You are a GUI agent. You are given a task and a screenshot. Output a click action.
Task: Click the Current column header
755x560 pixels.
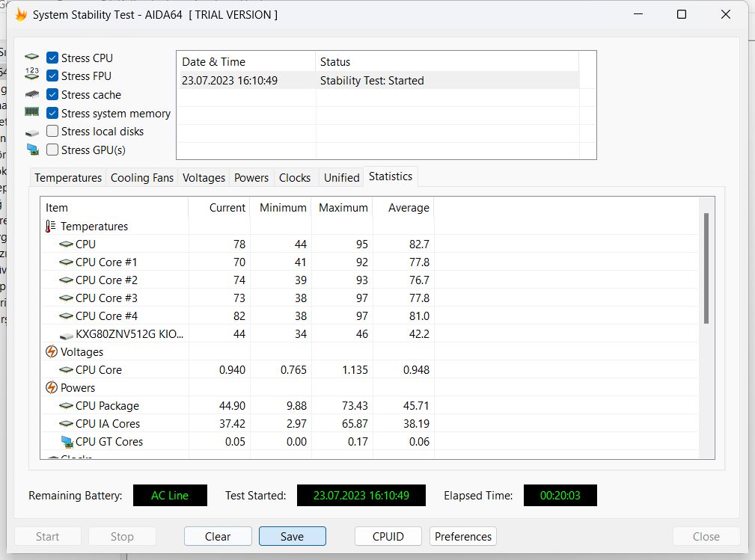click(219, 208)
